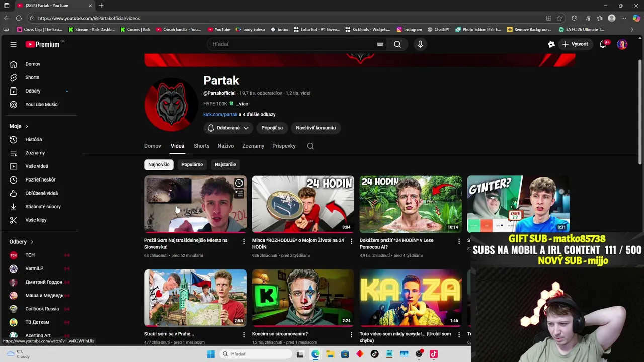Open options for Stratil som sa v Prahe video
The width and height of the screenshot is (644, 362).
244,335
